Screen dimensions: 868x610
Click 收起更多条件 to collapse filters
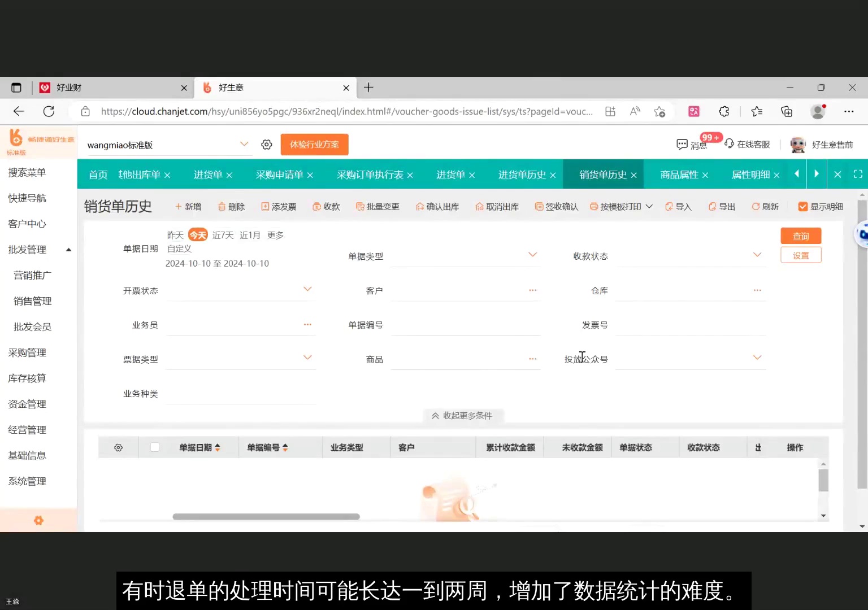(x=463, y=415)
